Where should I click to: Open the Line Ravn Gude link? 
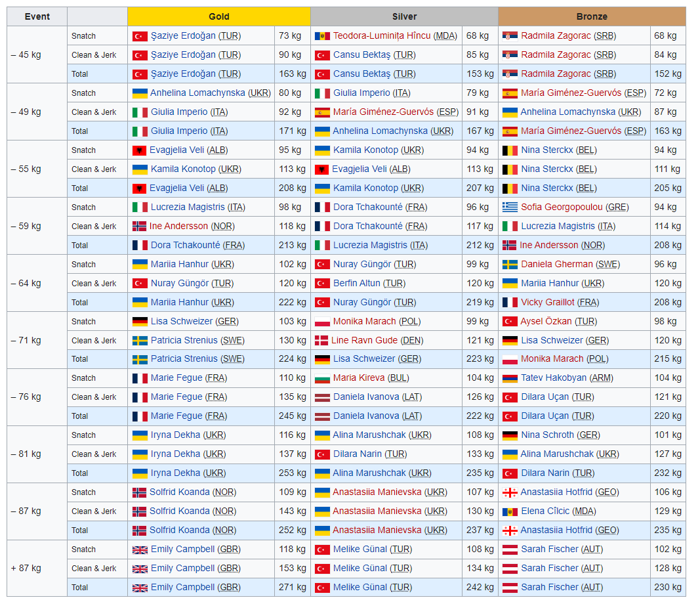pyautogui.click(x=364, y=341)
